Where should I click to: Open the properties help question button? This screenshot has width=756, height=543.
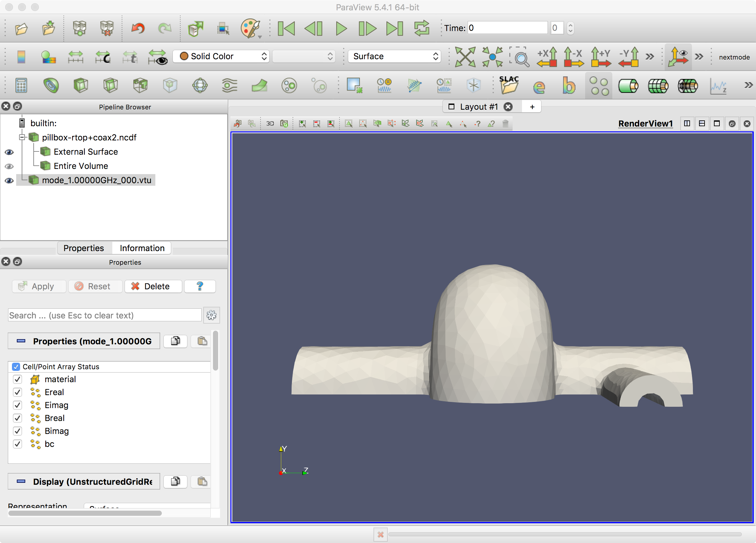coord(200,286)
